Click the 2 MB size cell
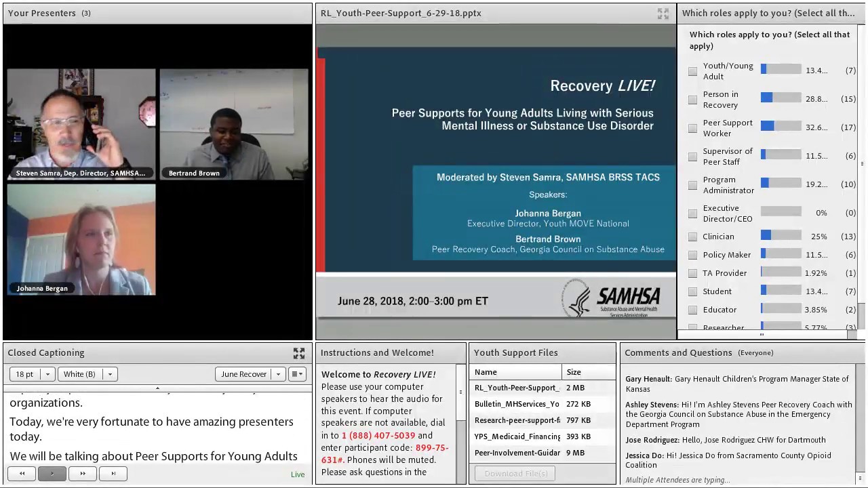The image size is (868, 488). [575, 388]
